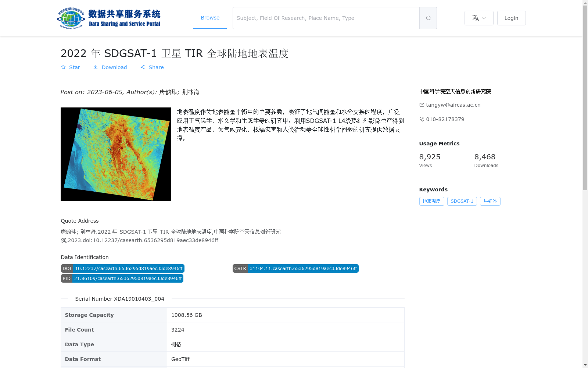Screen dimensions: 588x368
Task: Click the telephone icon
Action: click(x=422, y=119)
